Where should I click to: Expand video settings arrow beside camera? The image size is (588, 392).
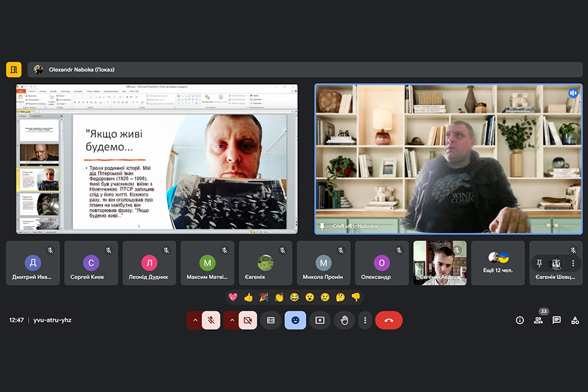pos(231,320)
